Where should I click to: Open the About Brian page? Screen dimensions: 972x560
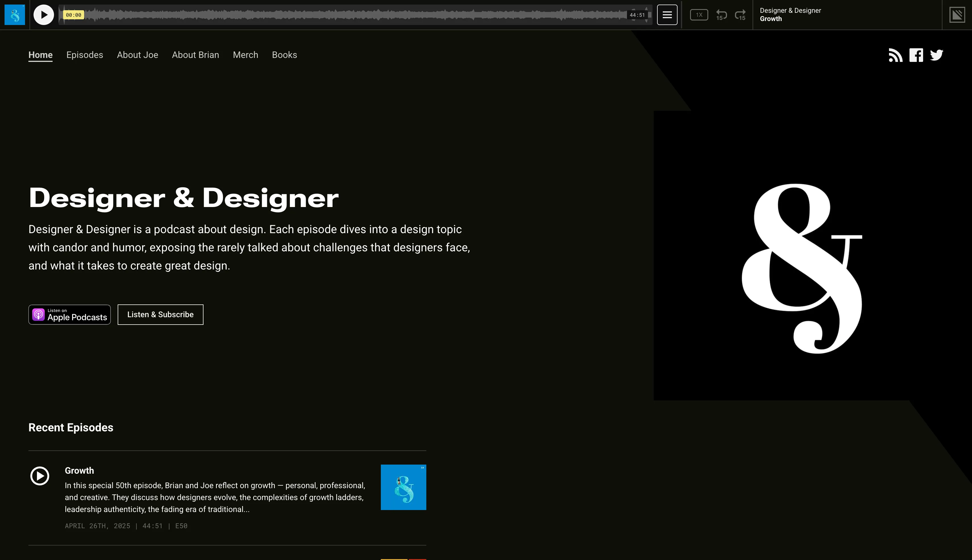coord(195,55)
